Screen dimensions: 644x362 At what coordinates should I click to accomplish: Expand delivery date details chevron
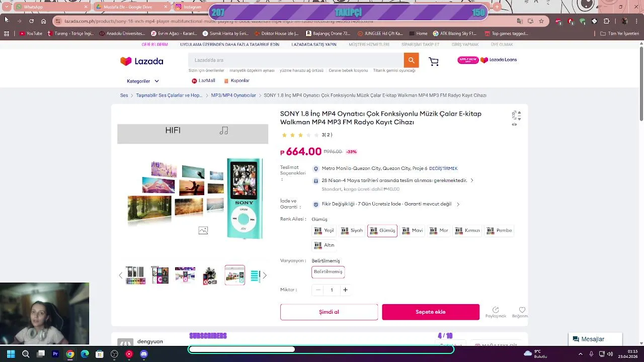pos(471,180)
